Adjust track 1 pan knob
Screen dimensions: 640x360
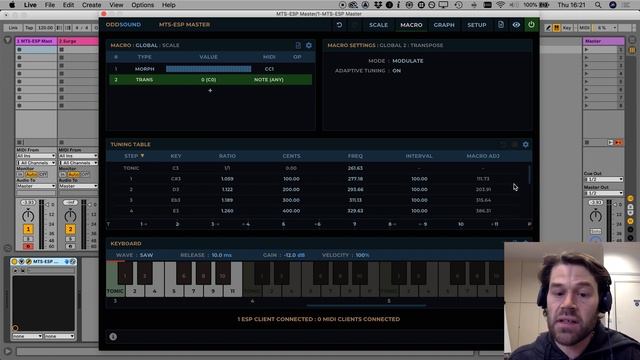click(x=28, y=215)
